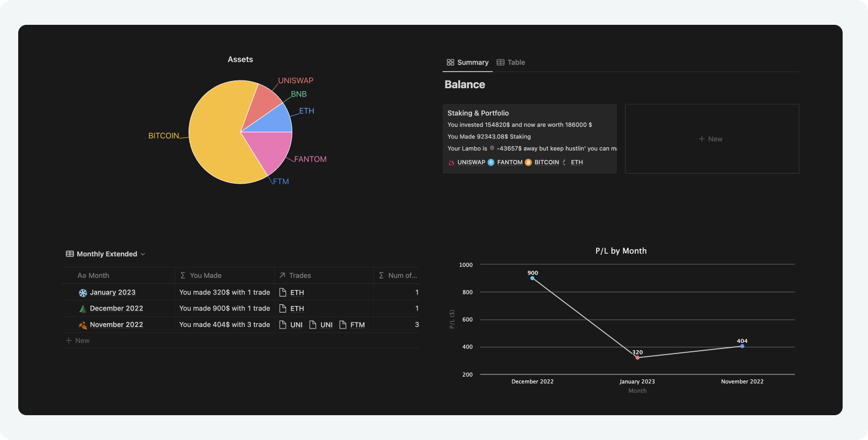Click the ETH icon in portfolio card
The height and width of the screenshot is (440, 868).
pos(565,163)
